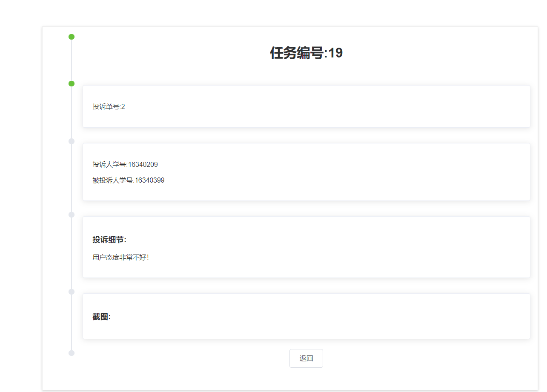This screenshot has width=547, height=392.
Task: Click the timeline line between the two green dots
Action: pyautogui.click(x=72, y=60)
